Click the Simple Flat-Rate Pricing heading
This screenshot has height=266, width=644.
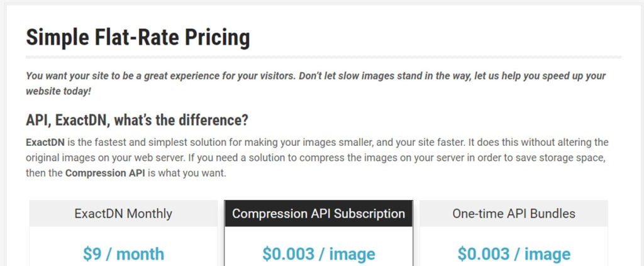[138, 38]
